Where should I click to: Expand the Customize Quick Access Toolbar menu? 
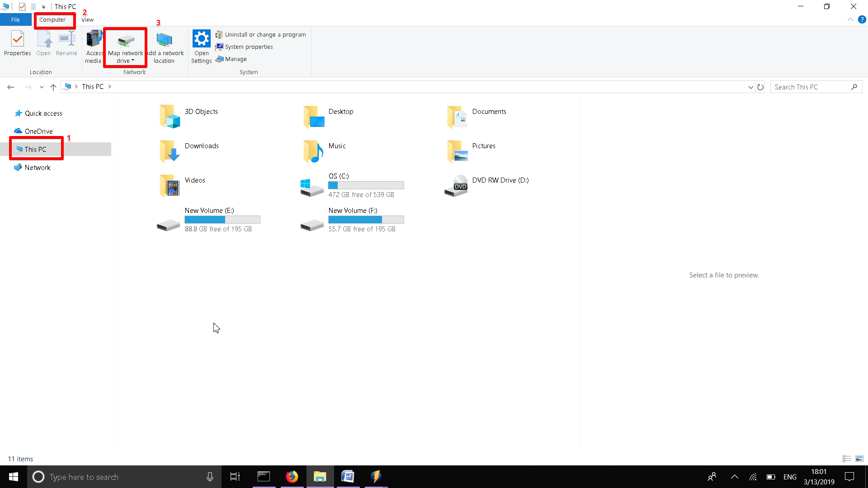43,7
